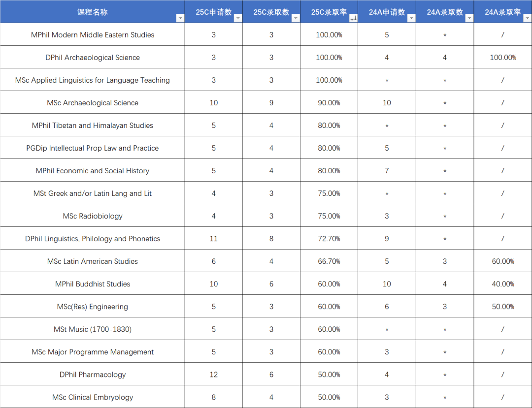Image resolution: width=532 pixels, height=408 pixels.
Task: Select the 课程名称 header cell text
Action: (92, 12)
